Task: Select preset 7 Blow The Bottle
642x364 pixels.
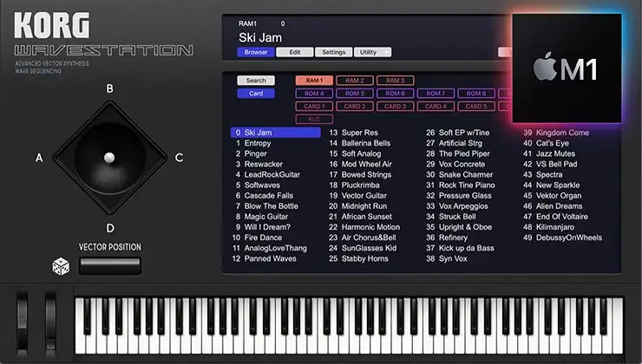Action: tap(266, 206)
